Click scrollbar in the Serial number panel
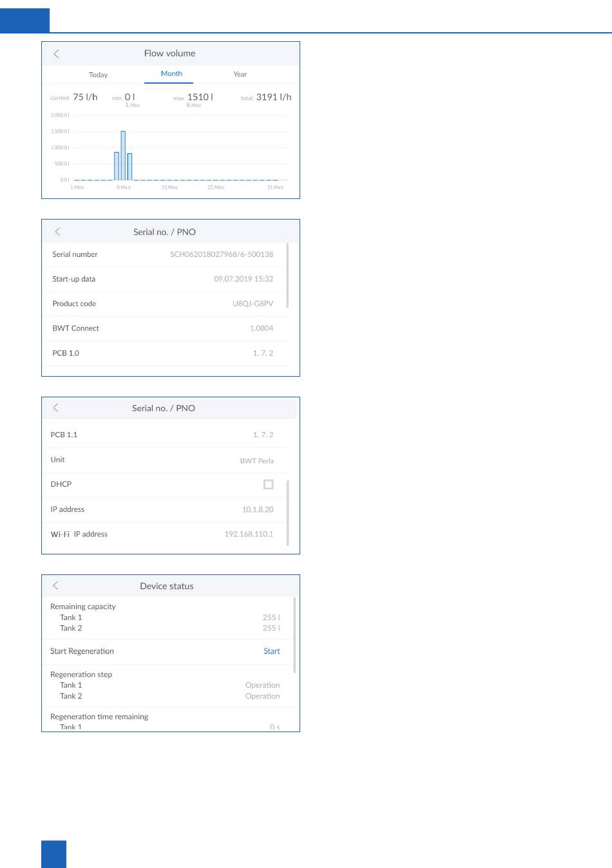 click(287, 275)
